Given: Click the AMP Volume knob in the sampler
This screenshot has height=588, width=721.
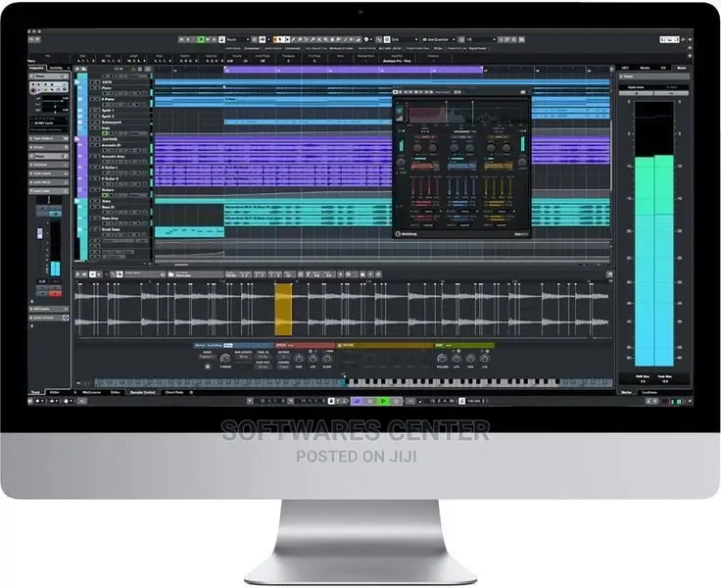Looking at the screenshot, I should 442,359.
